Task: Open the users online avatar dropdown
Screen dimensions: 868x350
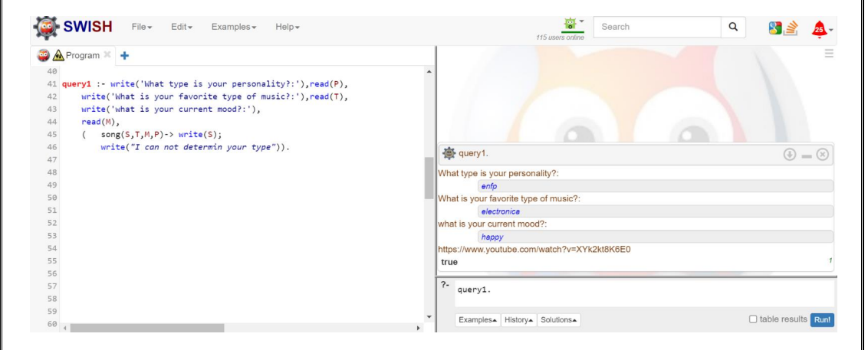Action: [x=573, y=24]
